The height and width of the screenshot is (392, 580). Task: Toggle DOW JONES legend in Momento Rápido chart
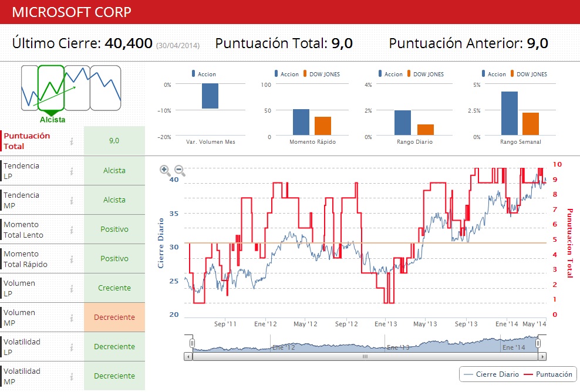pos(321,75)
